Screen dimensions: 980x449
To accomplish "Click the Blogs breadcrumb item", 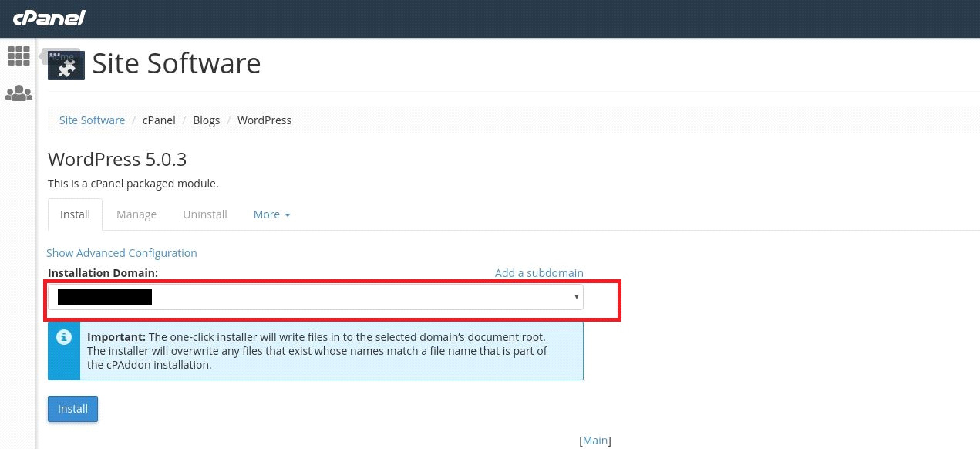I will (x=207, y=120).
